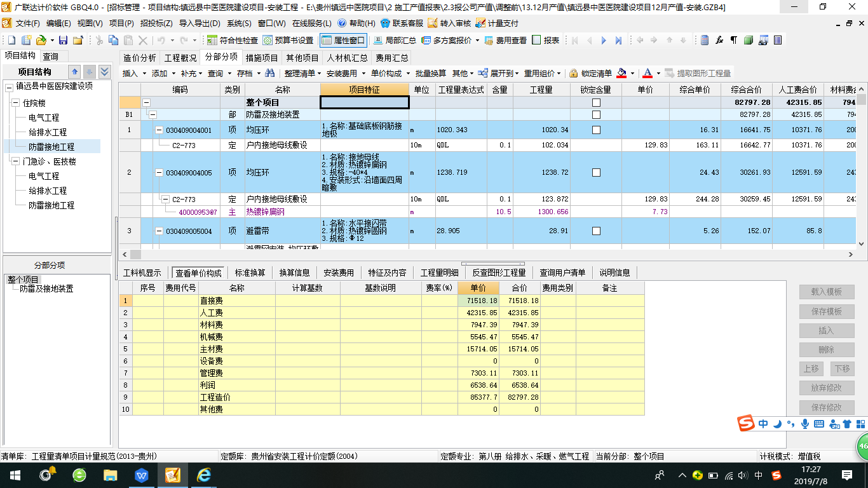Toggle the 属性窗口 property window

pos(344,40)
